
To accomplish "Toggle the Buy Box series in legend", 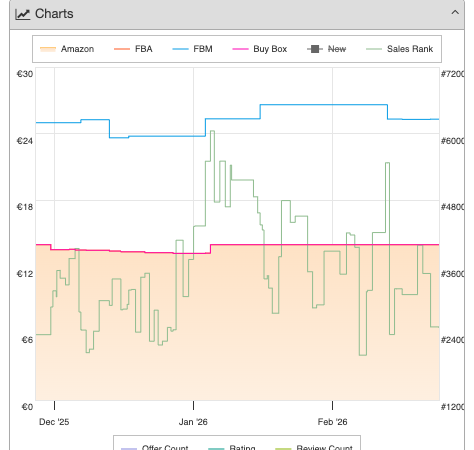I will point(259,49).
